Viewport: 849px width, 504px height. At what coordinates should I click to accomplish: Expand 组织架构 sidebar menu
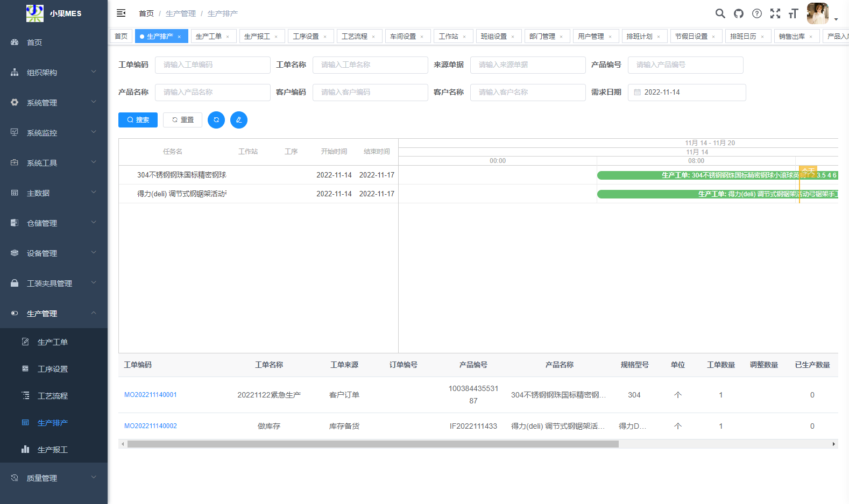pos(54,73)
